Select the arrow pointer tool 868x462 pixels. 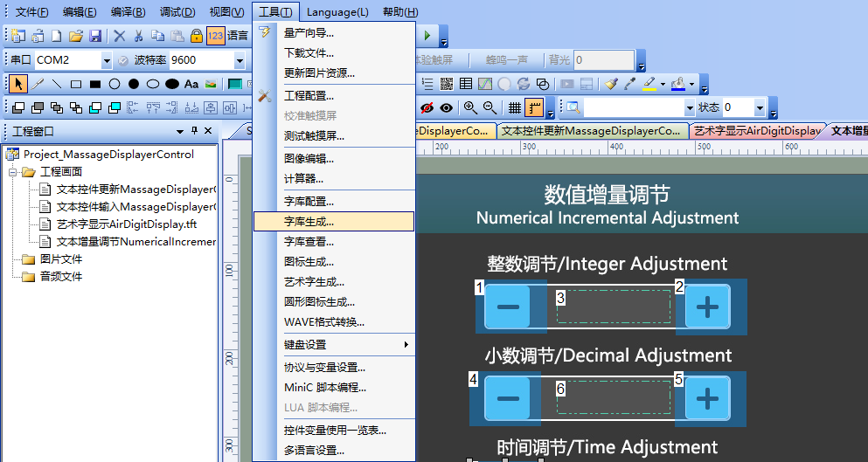[18, 84]
